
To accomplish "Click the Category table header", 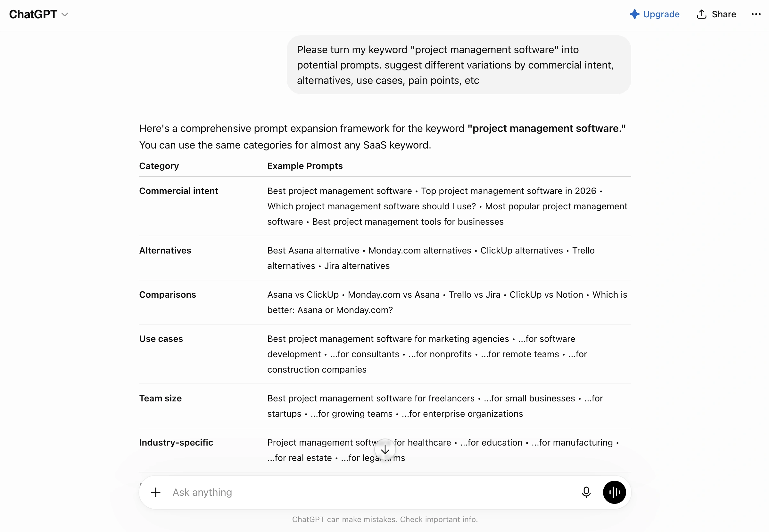I will 159,166.
